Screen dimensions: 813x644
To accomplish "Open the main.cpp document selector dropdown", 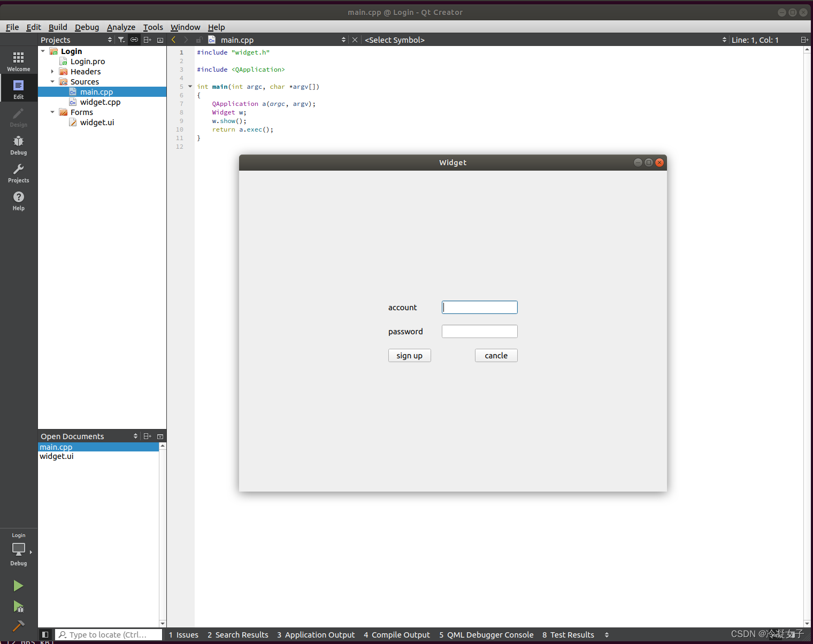I will tap(343, 40).
